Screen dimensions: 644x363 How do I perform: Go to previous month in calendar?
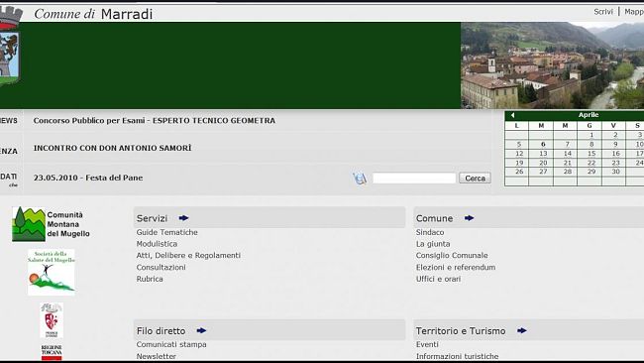coord(512,115)
